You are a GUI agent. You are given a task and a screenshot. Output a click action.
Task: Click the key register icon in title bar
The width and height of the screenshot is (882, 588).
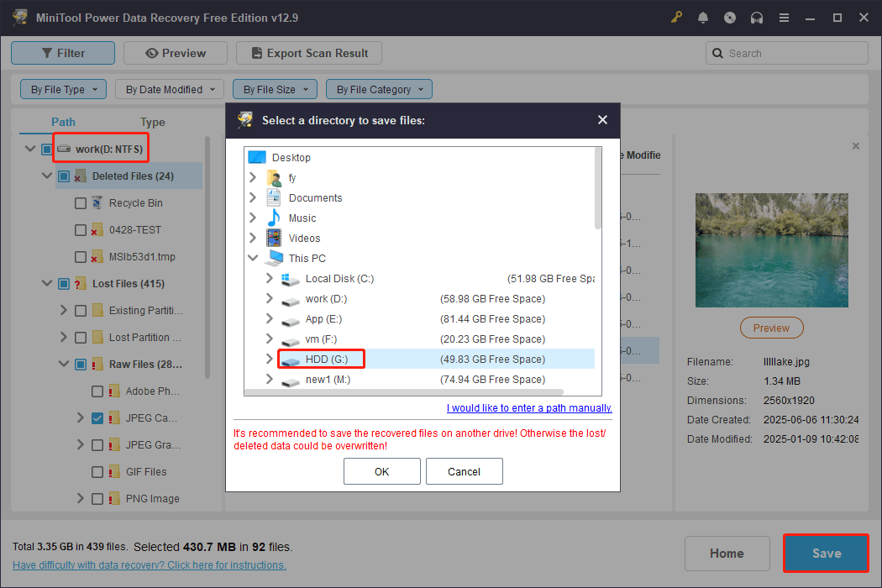click(x=676, y=18)
